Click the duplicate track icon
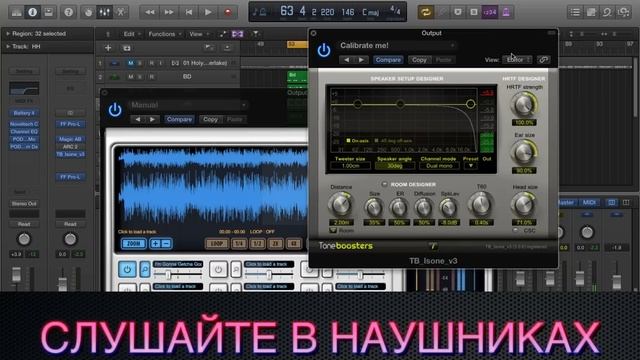This screenshot has width=640, height=360. 127,48
